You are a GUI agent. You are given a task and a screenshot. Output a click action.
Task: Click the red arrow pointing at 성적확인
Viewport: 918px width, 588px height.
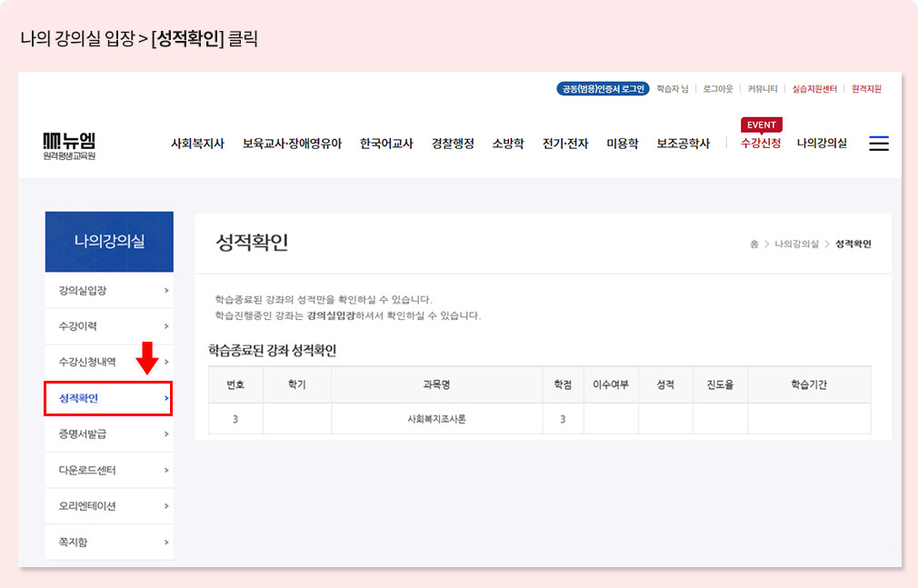pos(145,359)
